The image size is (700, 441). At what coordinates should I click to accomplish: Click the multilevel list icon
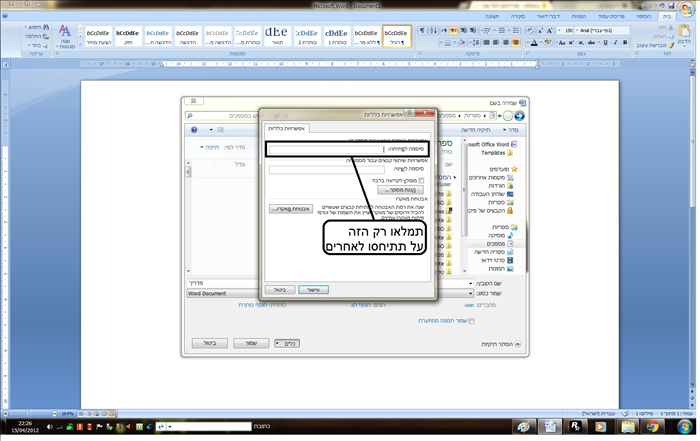(x=487, y=30)
